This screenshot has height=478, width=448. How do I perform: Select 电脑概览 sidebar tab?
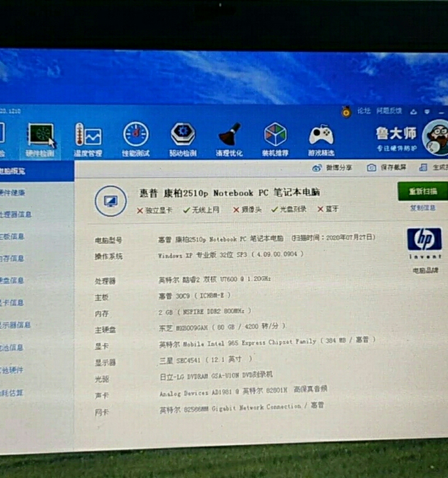click(36, 171)
